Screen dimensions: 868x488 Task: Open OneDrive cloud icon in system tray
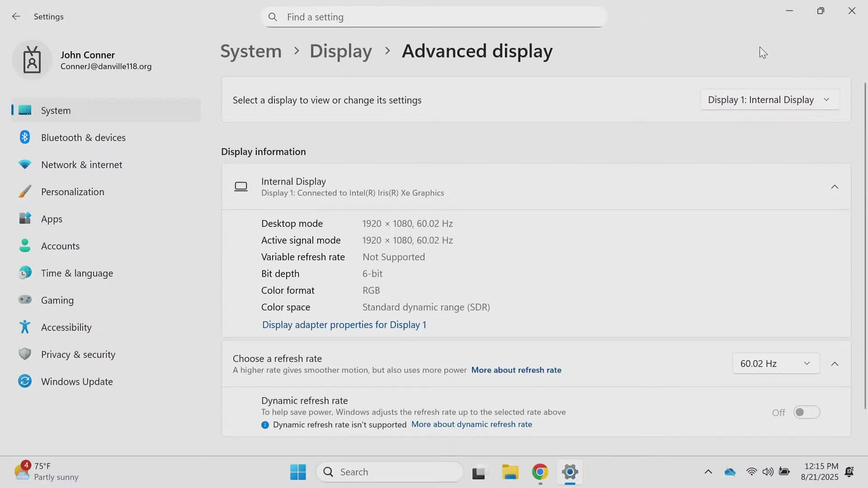coord(730,471)
